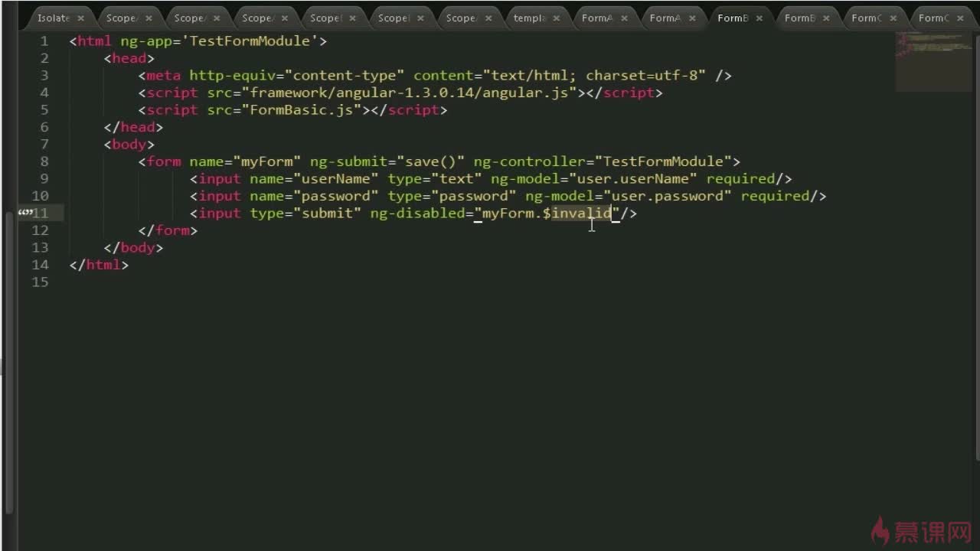
Task: Click the type="submit" value on line 11
Action: 327,213
